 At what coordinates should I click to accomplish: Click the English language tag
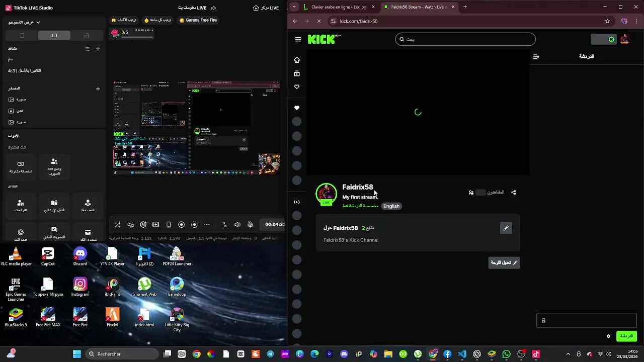pyautogui.click(x=391, y=206)
